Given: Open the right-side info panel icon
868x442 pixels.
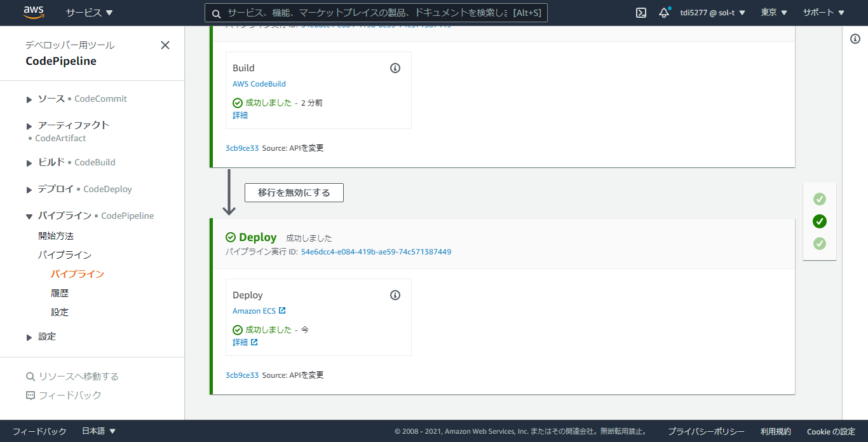Looking at the screenshot, I should click(855, 39).
